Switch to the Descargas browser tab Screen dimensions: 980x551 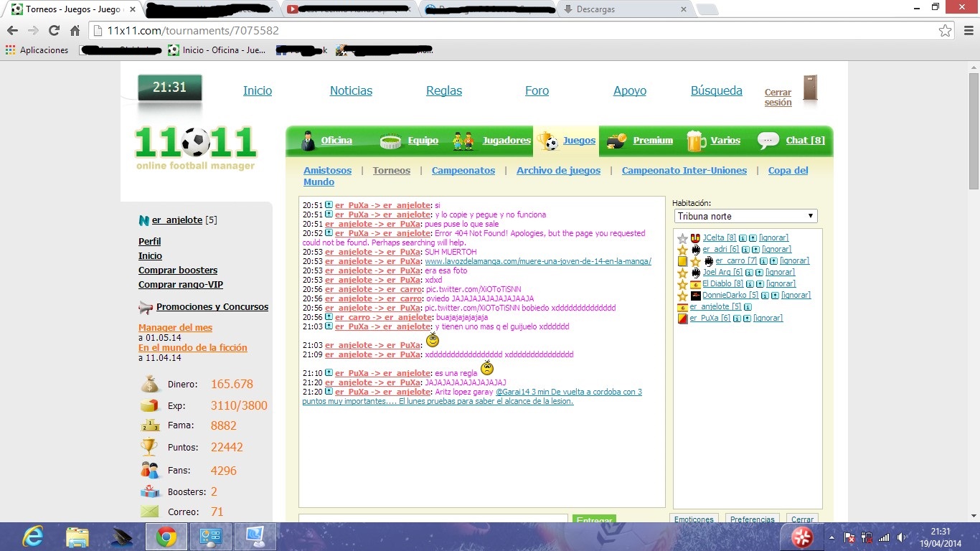623,9
